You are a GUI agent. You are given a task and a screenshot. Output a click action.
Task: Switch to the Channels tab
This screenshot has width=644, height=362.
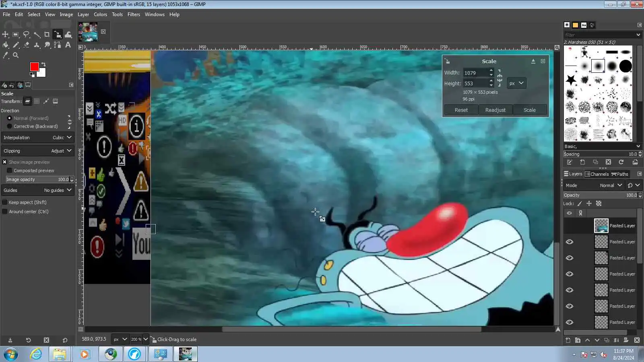597,174
